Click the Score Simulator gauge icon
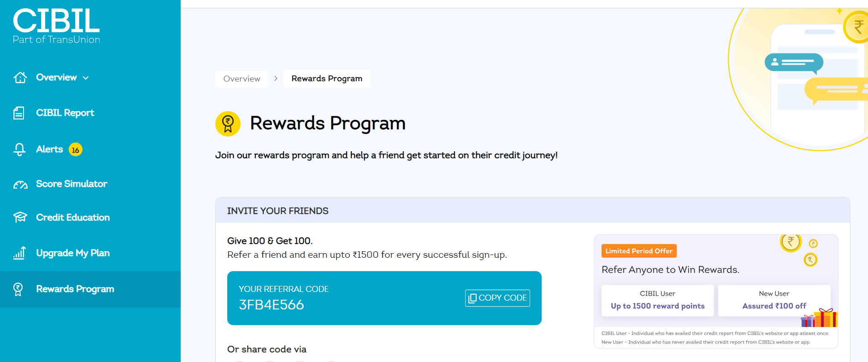This screenshot has width=868, height=362. [20, 184]
